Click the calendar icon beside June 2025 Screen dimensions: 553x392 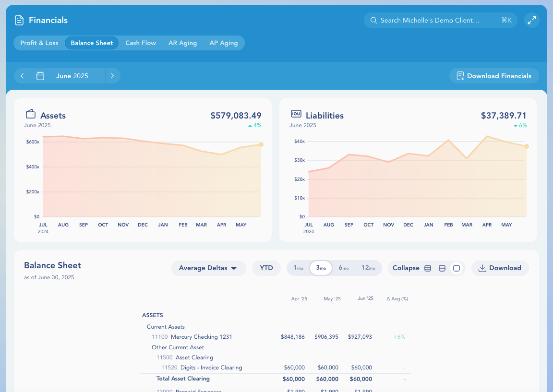click(40, 76)
